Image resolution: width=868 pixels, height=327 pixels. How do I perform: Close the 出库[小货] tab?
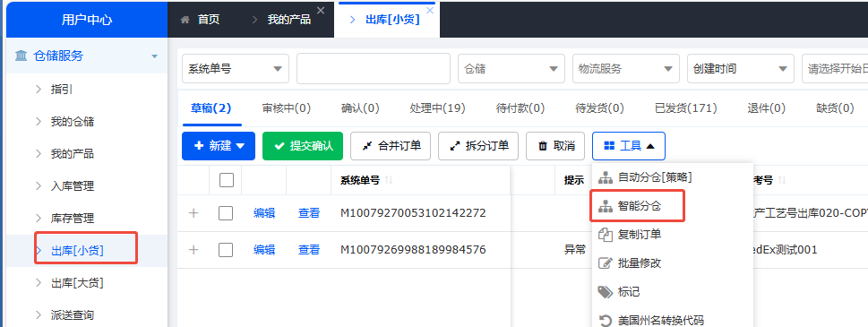point(430,10)
